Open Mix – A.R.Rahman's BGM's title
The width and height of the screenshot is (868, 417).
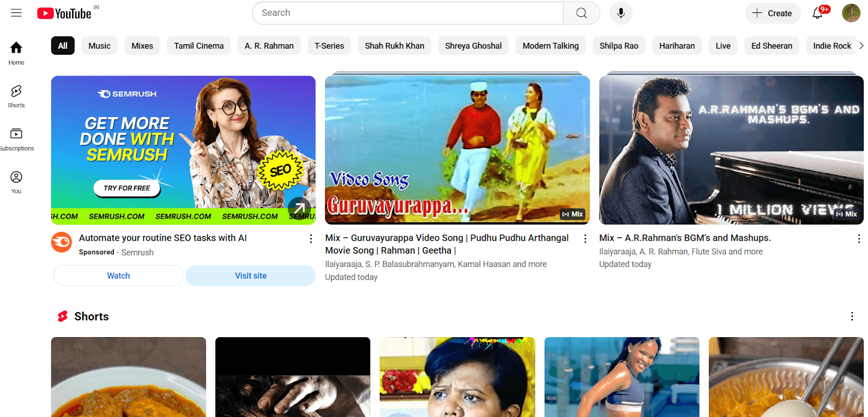click(685, 238)
